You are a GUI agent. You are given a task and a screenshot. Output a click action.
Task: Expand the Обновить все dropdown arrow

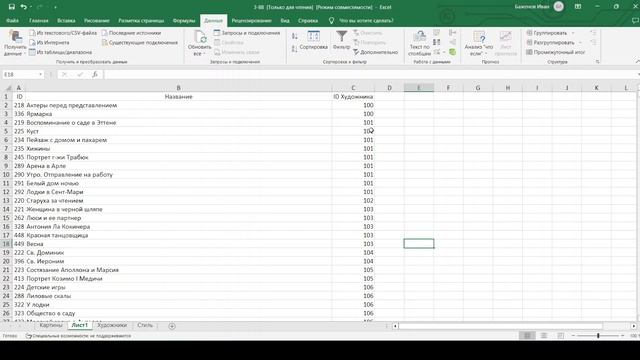click(x=204, y=54)
